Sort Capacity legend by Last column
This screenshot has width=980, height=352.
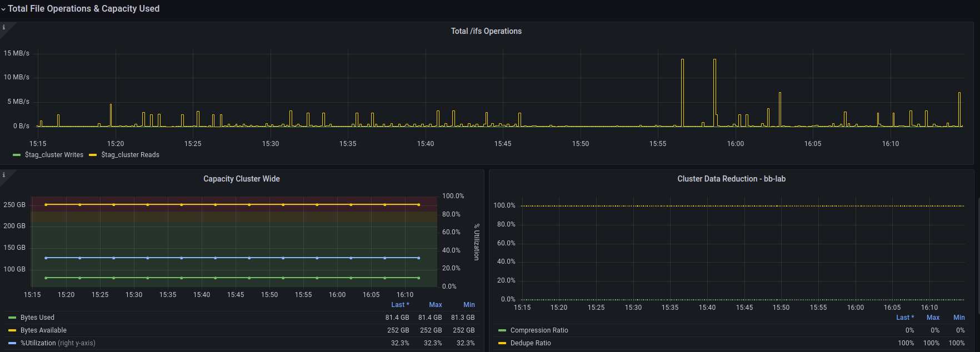point(399,305)
